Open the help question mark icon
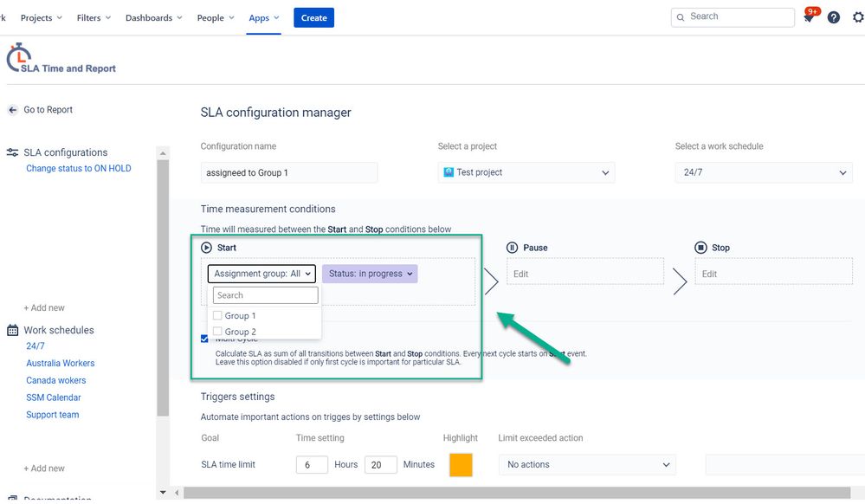865x504 pixels. pos(834,17)
